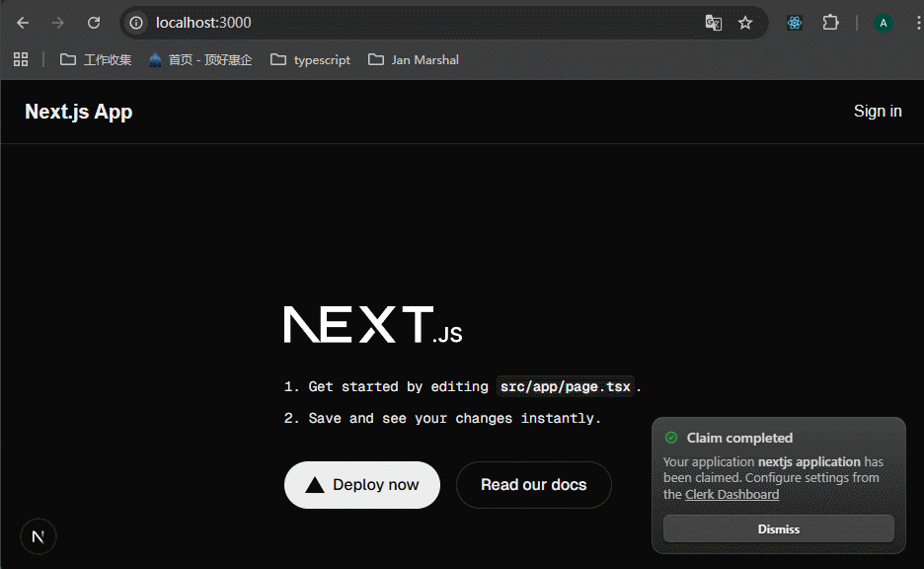
Task: Open React Developer Tools extension
Action: [795, 23]
